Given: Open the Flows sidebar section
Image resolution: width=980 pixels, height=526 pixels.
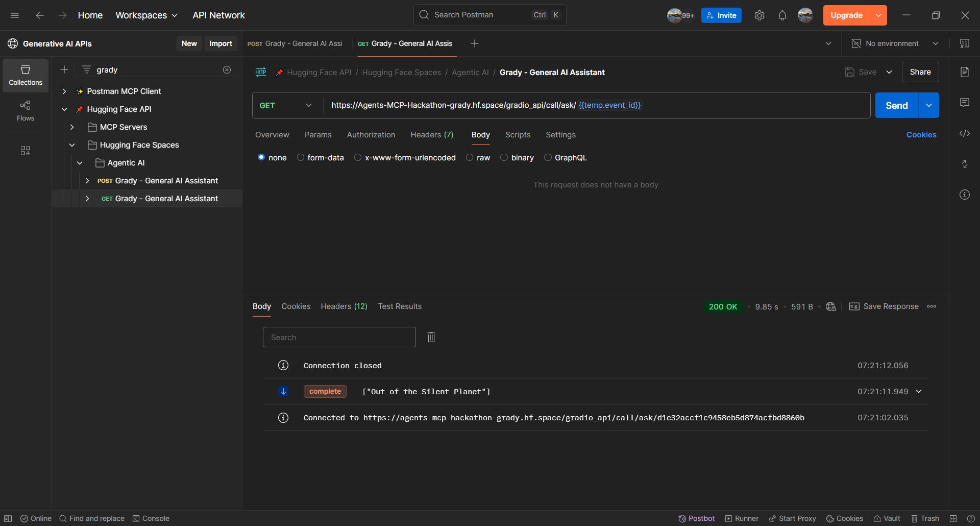Looking at the screenshot, I should pyautogui.click(x=26, y=110).
